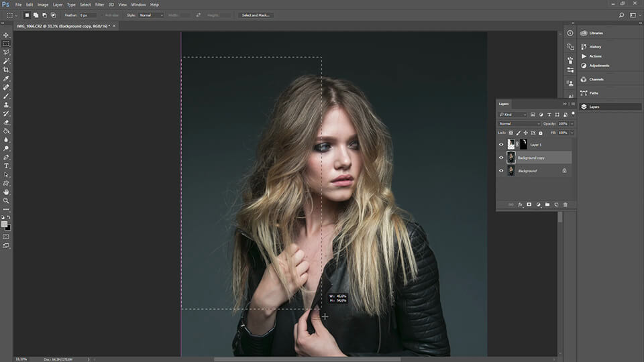Change screen mode icon at toolbox bottom
644x362 pixels.
tap(6, 245)
